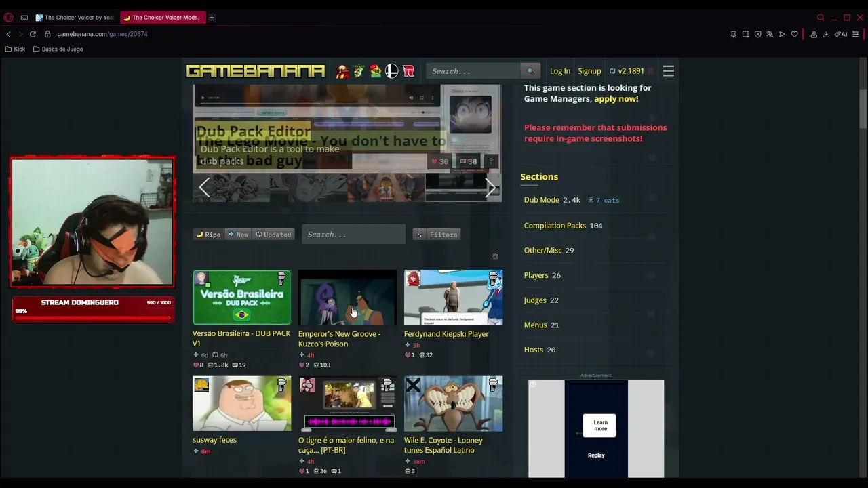Open the Yoshi game icon in header
This screenshot has width=868, height=488.
click(359, 71)
